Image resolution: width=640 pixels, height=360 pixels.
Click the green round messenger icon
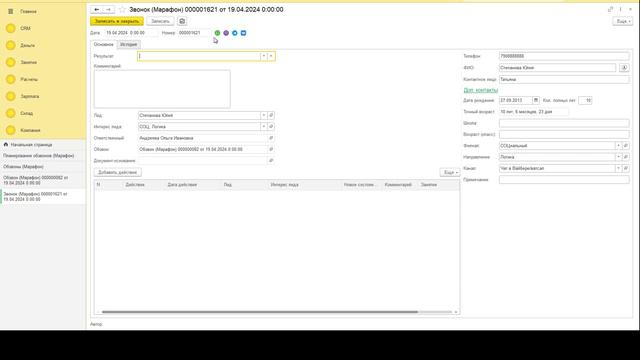click(x=218, y=33)
